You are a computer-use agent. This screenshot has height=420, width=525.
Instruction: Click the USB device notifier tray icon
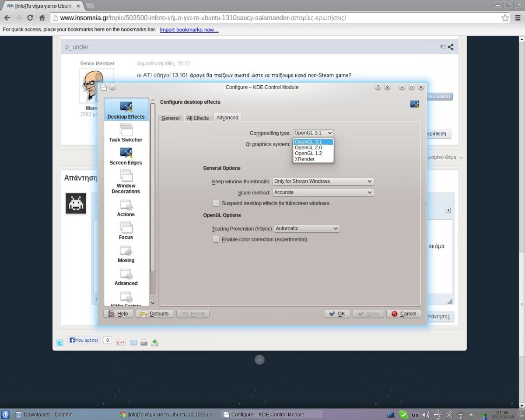pyautogui.click(x=438, y=415)
